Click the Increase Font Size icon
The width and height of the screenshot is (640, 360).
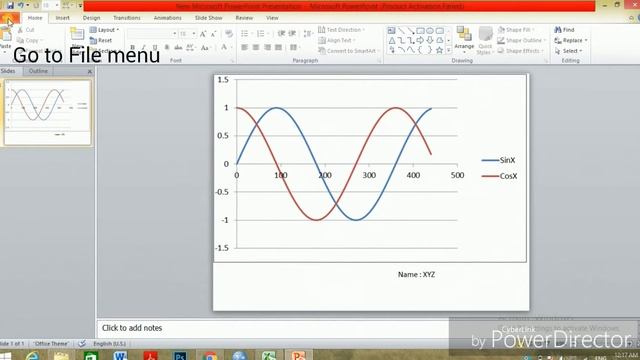tap(203, 34)
